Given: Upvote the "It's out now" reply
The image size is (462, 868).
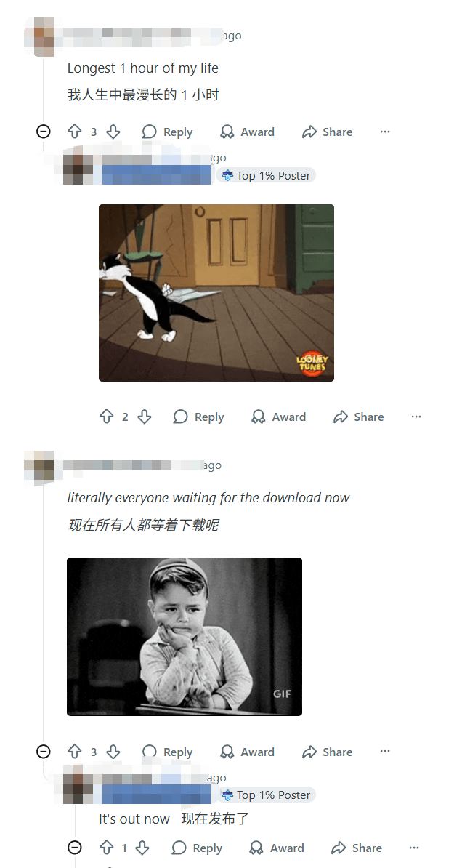Looking at the screenshot, I should click(106, 848).
